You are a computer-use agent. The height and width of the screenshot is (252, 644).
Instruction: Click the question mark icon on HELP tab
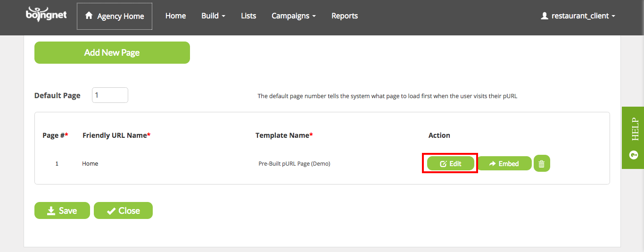click(x=633, y=154)
